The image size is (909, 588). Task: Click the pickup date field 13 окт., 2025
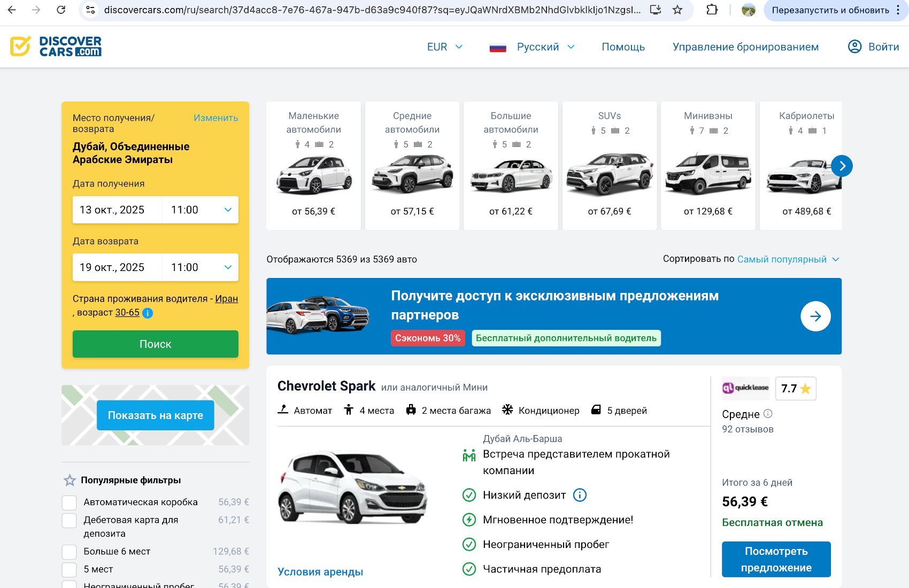point(118,210)
